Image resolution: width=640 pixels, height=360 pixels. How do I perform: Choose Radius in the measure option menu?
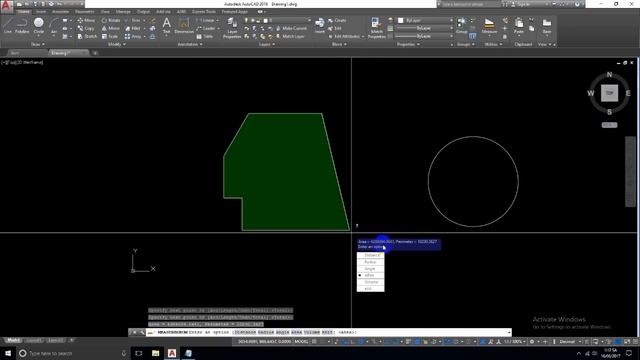[371, 262]
